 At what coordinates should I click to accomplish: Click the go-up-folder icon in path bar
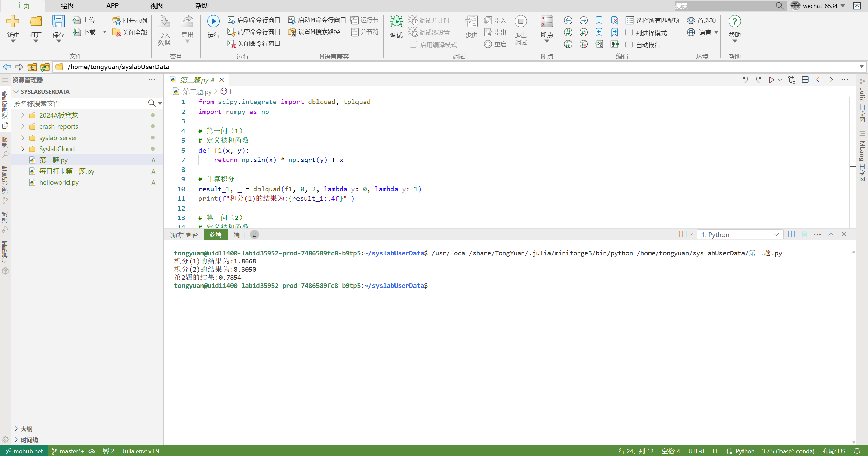point(32,67)
